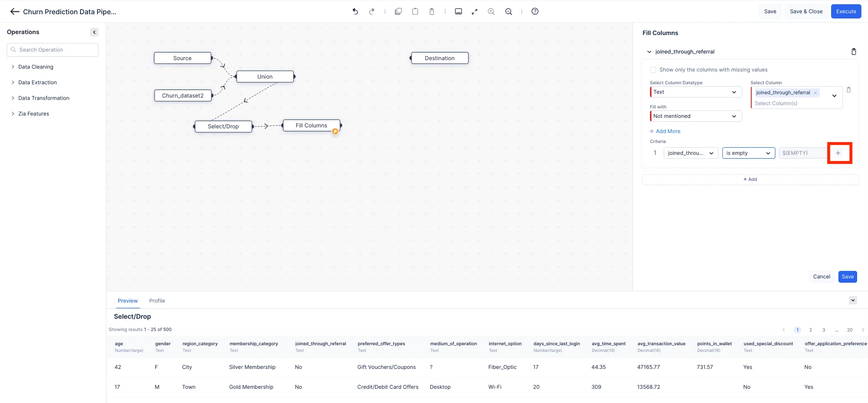Expand the Zia Features category
Viewport: 868px width, 403px height.
[x=34, y=114]
